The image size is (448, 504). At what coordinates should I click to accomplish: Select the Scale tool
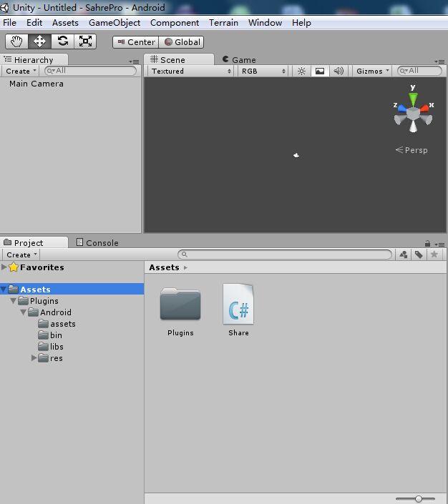pos(85,41)
